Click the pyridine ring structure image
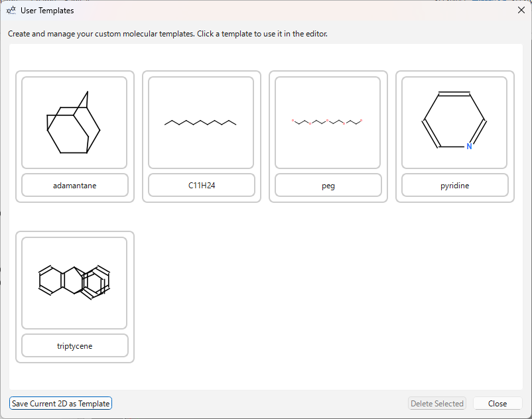Viewport: 532px width, 419px height. click(454, 123)
